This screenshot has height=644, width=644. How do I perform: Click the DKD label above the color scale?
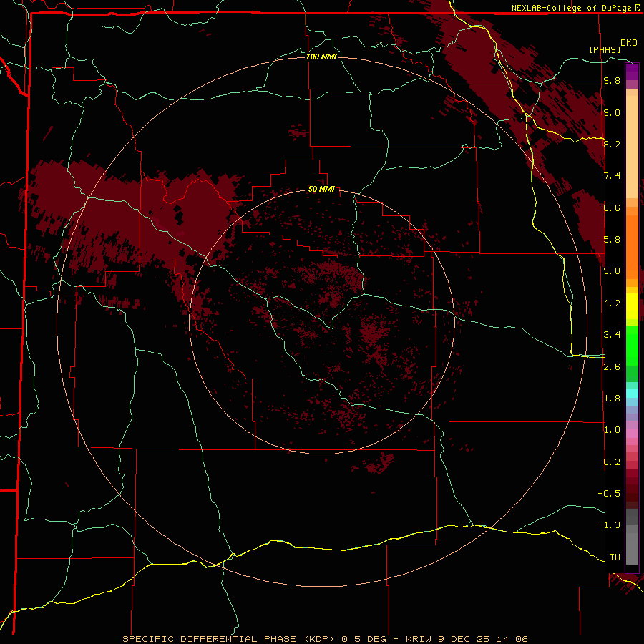(629, 43)
